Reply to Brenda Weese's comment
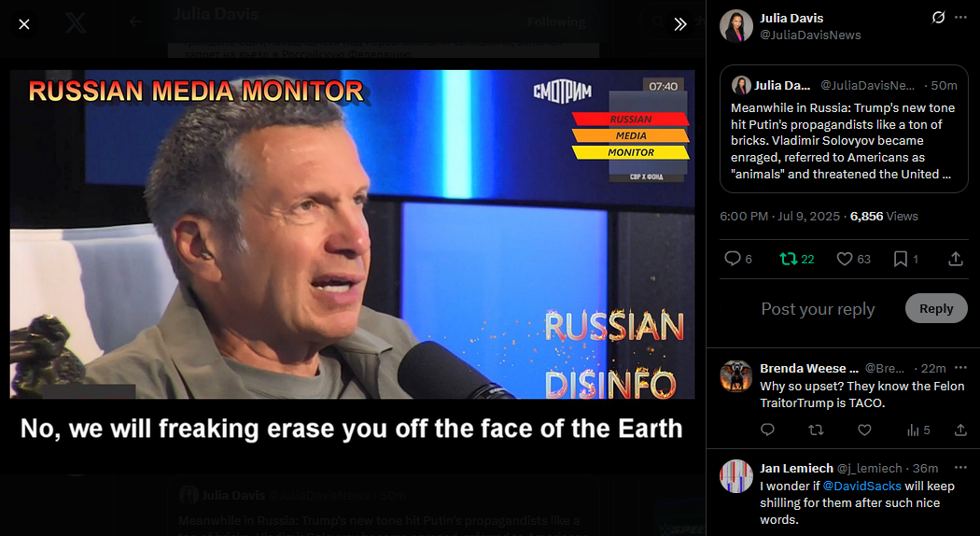The image size is (980, 536). click(767, 430)
